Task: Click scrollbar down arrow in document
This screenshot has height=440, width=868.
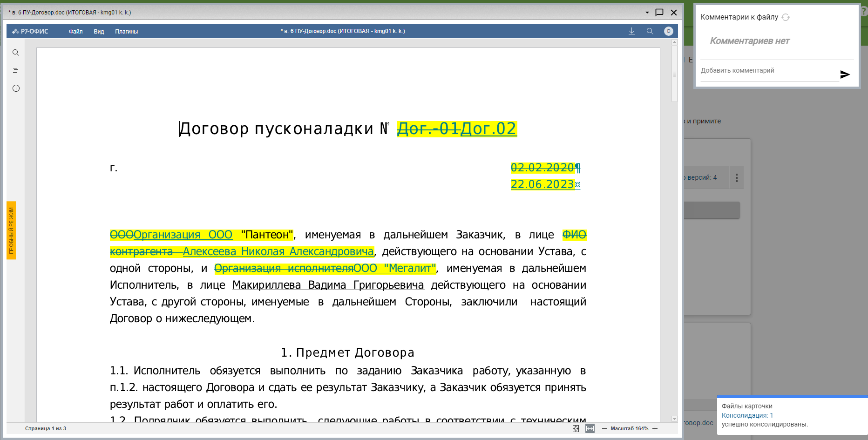Action: tap(674, 419)
